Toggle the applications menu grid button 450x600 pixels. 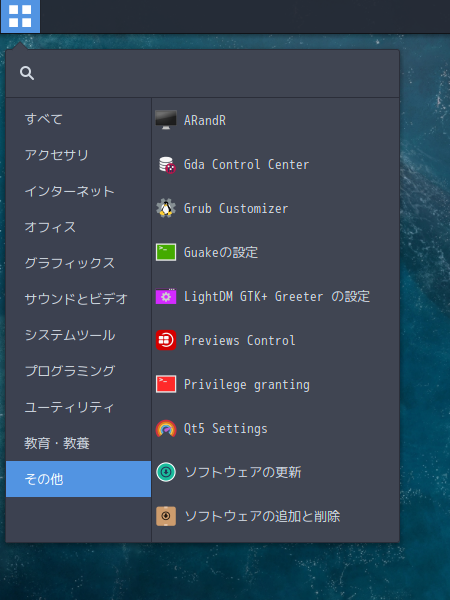point(20,16)
